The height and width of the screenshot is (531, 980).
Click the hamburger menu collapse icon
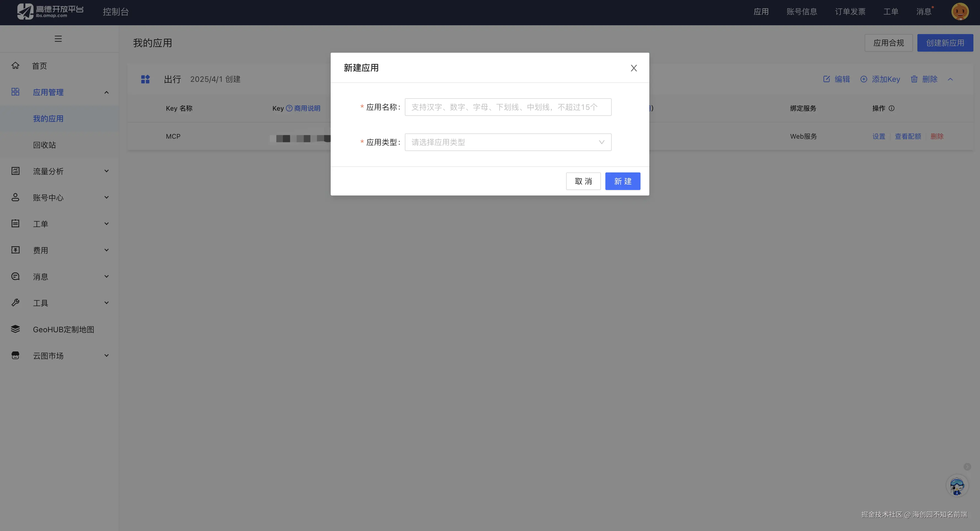point(58,39)
